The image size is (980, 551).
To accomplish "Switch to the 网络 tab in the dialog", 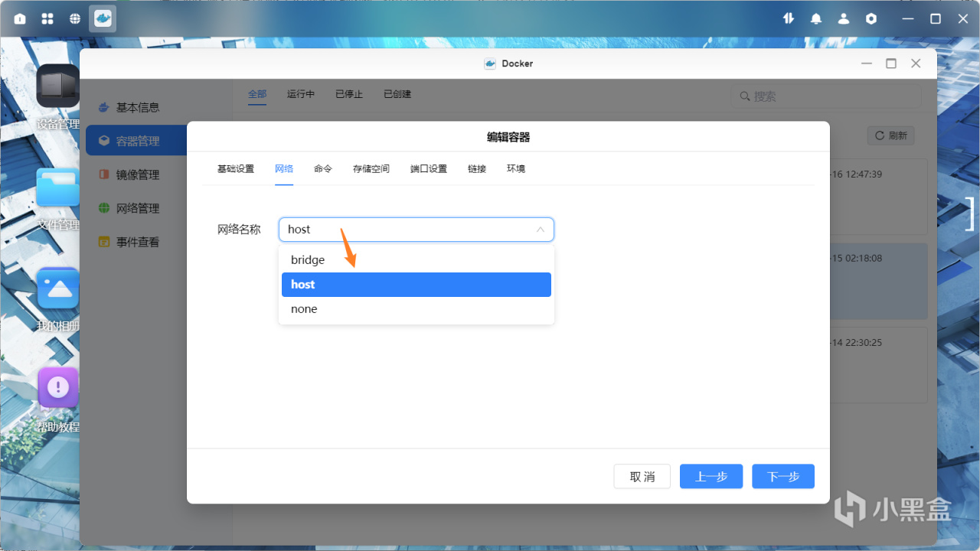I will point(284,168).
